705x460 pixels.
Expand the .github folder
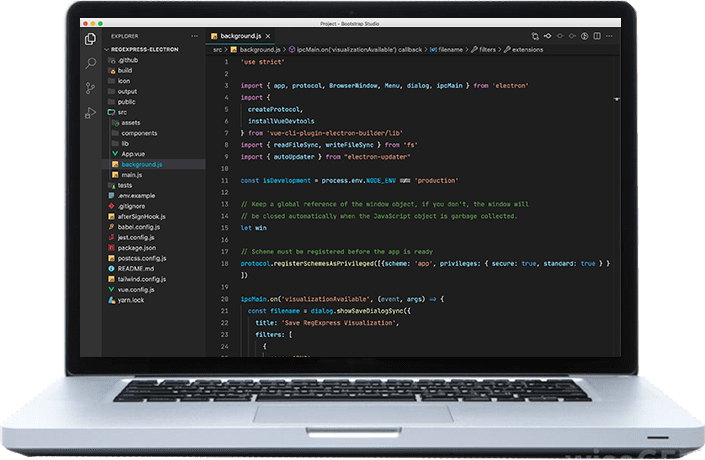(127, 60)
